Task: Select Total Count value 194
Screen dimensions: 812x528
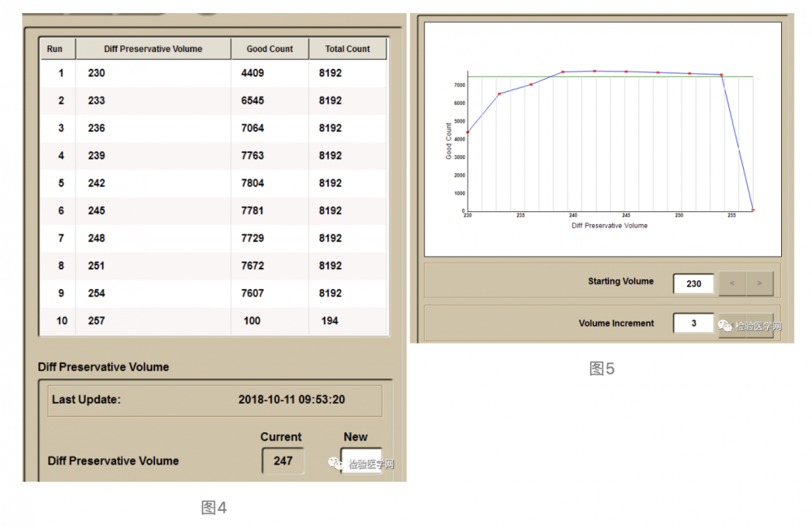Action: pyautogui.click(x=330, y=321)
